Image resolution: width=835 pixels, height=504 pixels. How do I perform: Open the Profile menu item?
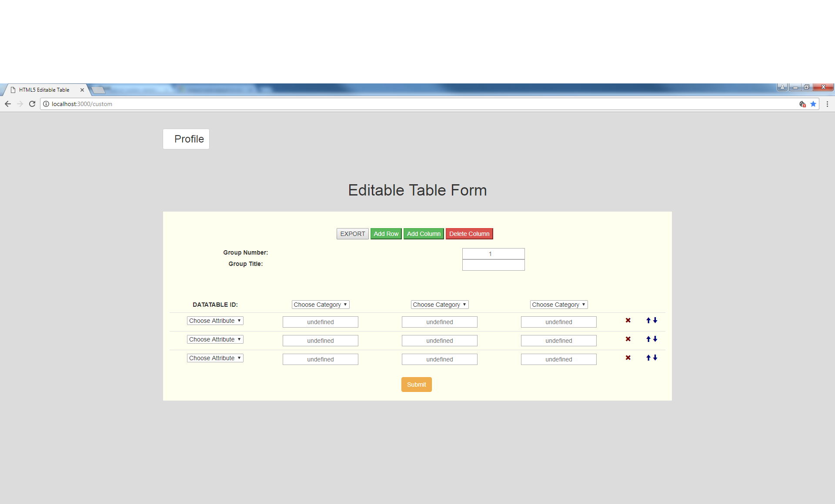coord(186,139)
